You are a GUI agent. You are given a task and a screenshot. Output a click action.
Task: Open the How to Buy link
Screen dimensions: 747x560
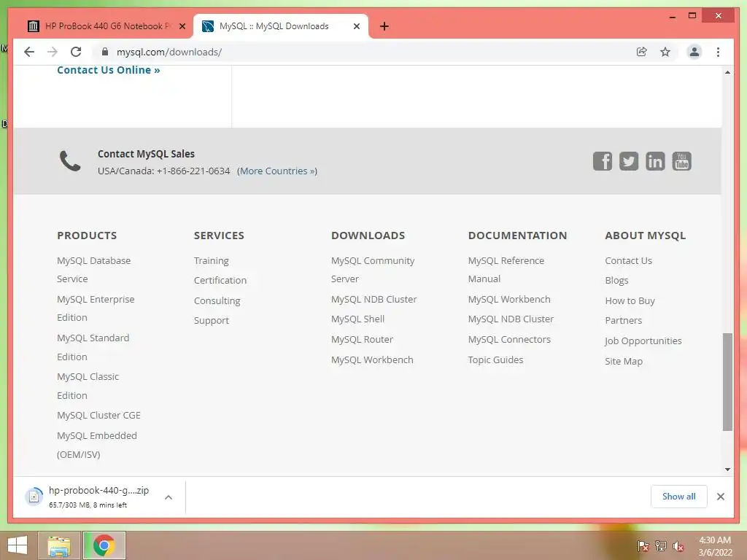pyautogui.click(x=630, y=301)
